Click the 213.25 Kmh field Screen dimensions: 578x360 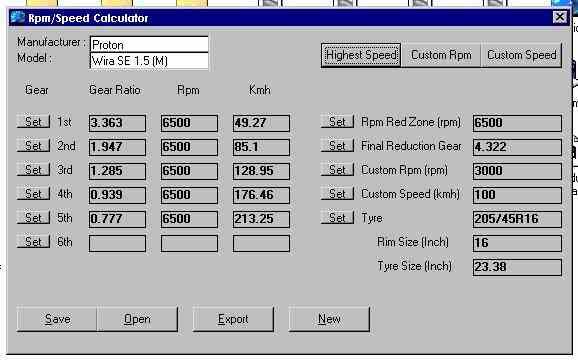coord(261,219)
